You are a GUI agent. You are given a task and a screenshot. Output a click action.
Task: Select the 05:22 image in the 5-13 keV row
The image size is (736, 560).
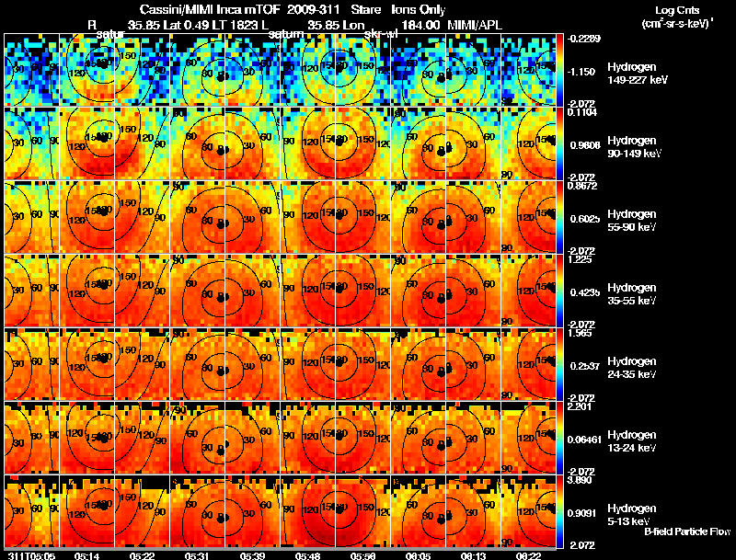[x=142, y=511]
